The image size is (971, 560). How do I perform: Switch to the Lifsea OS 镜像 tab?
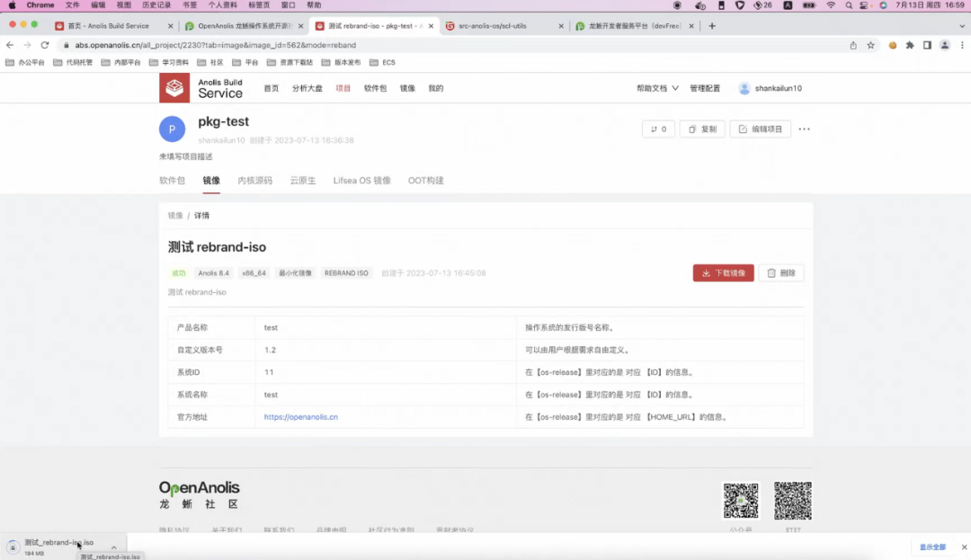pyautogui.click(x=361, y=181)
